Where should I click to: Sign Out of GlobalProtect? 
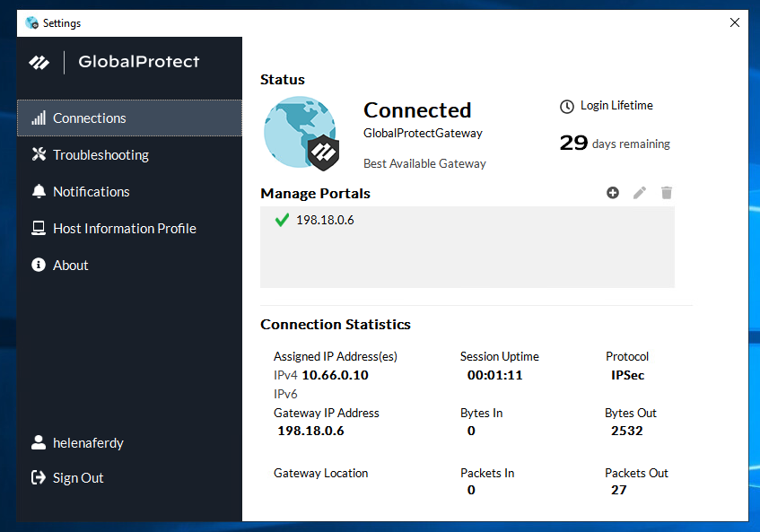coord(77,478)
